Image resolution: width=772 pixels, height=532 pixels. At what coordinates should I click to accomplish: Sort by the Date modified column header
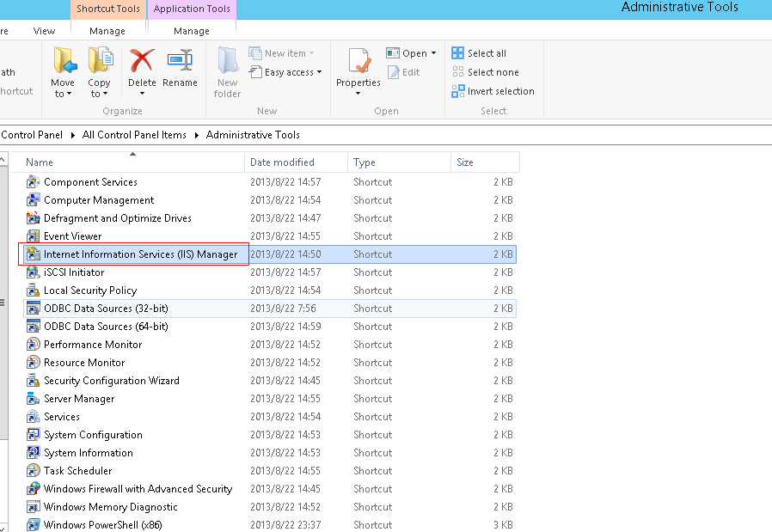pos(296,162)
